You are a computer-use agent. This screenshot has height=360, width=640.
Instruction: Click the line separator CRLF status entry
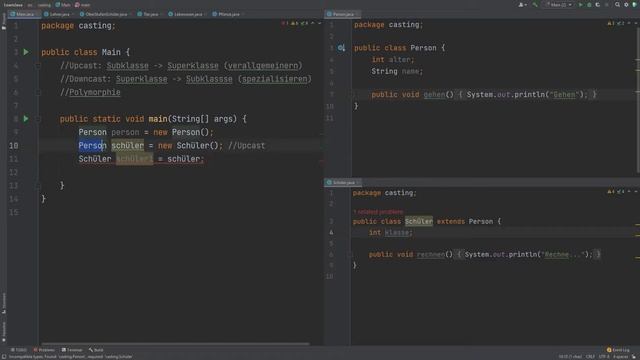point(590,357)
